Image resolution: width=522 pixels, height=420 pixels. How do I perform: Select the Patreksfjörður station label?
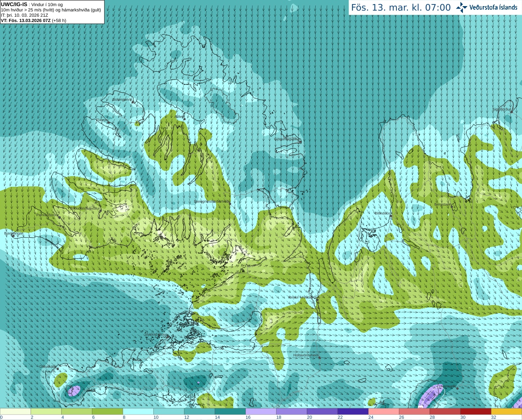click(48, 214)
